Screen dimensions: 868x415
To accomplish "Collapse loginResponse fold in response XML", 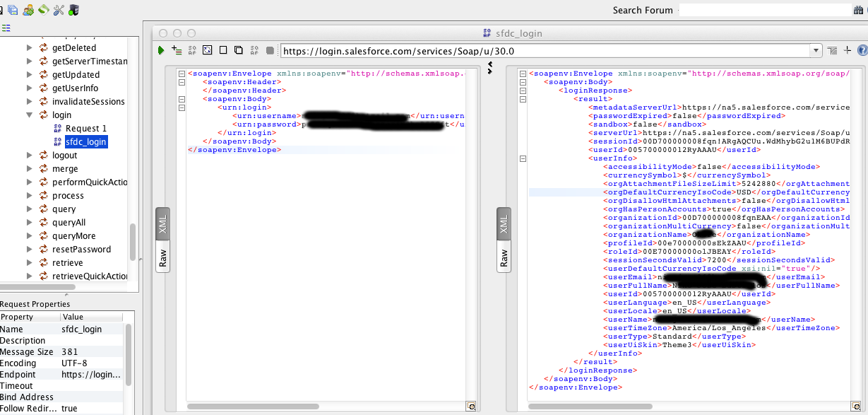I will click(523, 90).
